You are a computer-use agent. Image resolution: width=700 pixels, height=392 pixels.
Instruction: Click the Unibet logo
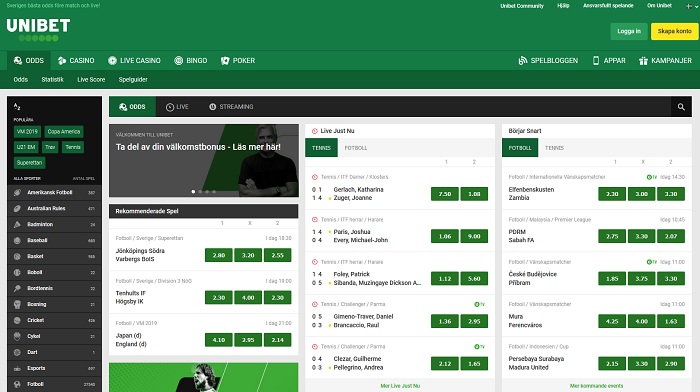pyautogui.click(x=38, y=29)
